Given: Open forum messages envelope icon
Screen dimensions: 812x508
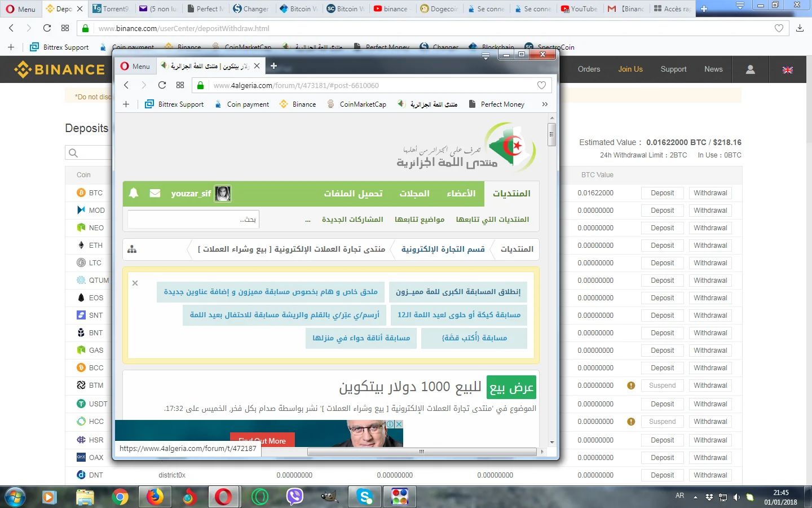Looking at the screenshot, I should pyautogui.click(x=155, y=193).
